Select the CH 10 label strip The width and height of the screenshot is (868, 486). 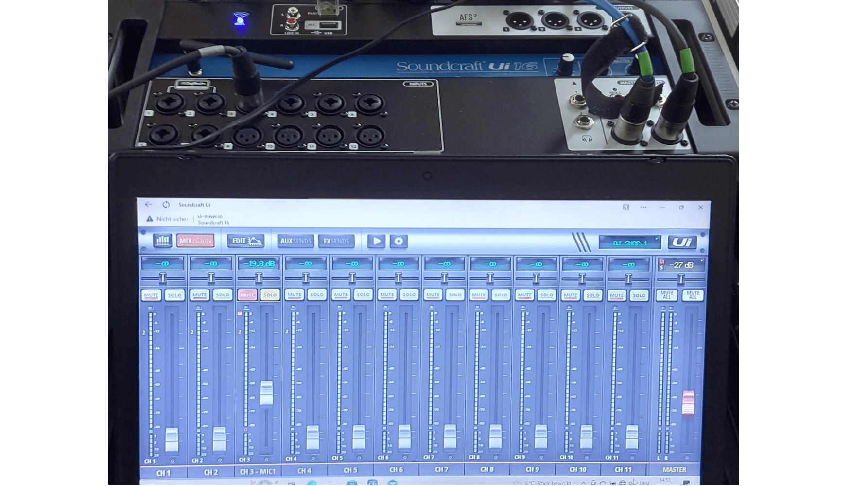pyautogui.click(x=578, y=469)
